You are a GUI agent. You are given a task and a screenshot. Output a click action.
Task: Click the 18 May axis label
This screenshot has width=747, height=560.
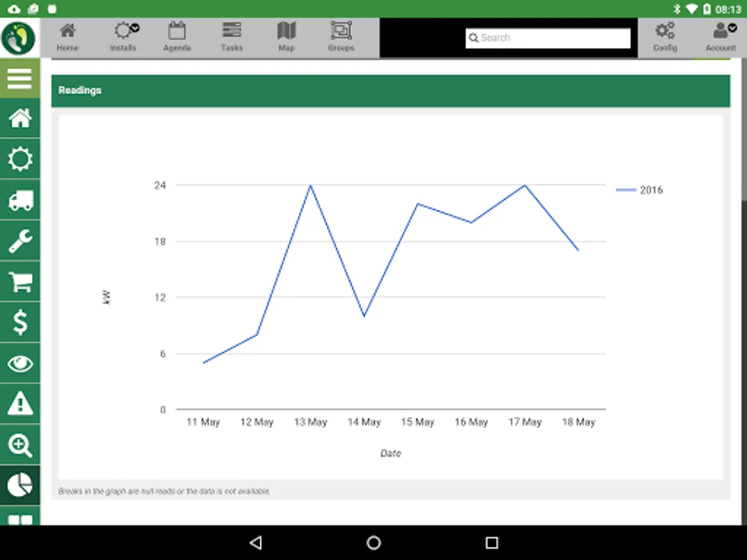click(578, 422)
